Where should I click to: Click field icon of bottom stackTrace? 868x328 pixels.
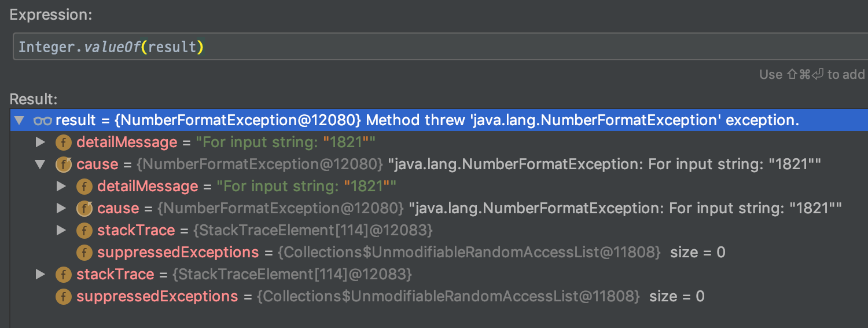click(63, 275)
